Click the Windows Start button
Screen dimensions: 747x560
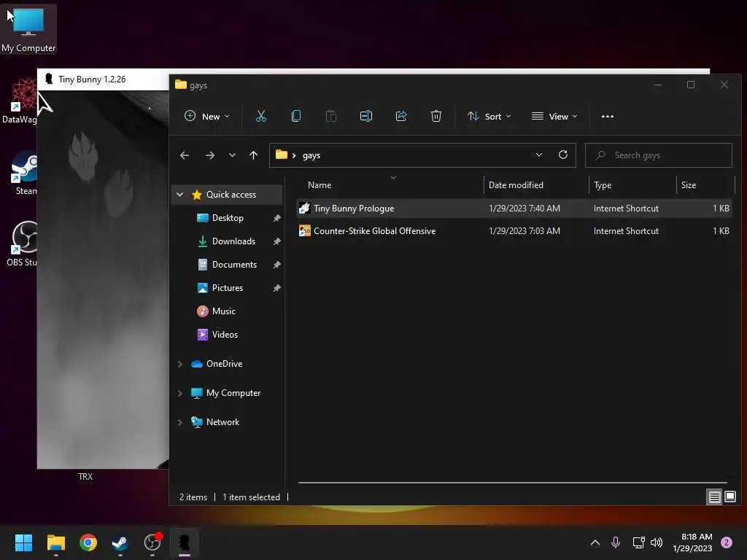click(23, 542)
